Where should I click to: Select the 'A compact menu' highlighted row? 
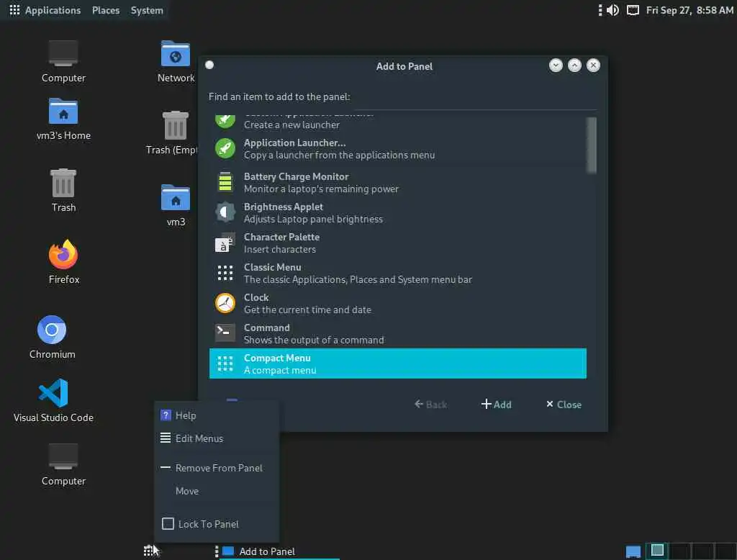[397, 363]
